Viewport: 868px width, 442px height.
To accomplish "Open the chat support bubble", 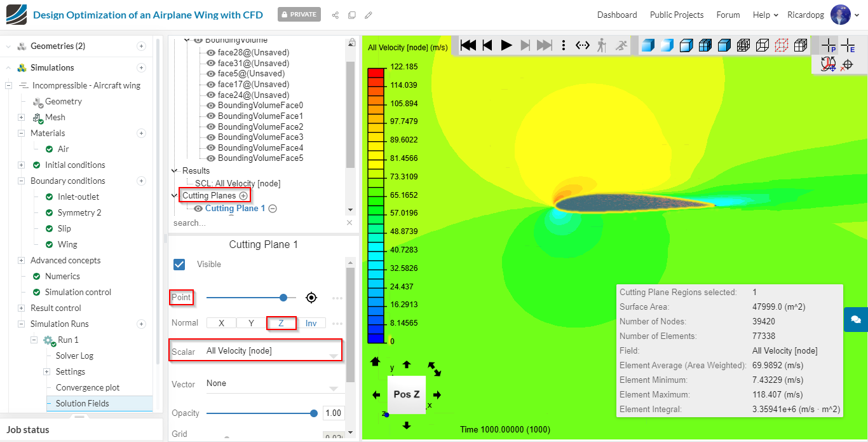I will coord(855,319).
